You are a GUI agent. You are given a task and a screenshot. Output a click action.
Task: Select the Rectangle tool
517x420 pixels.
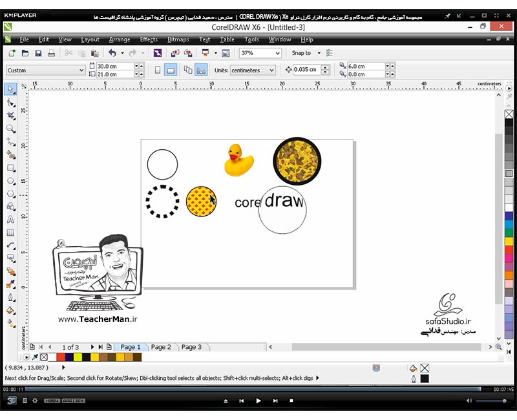point(11,168)
